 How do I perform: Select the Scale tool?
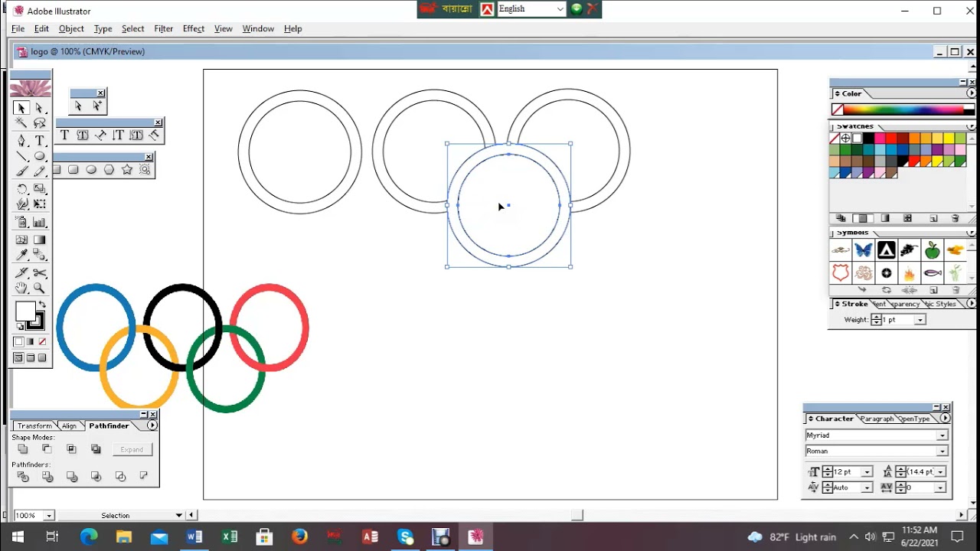tap(39, 189)
